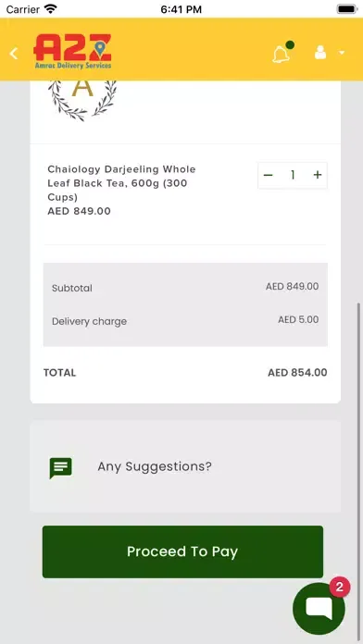Increase tea quantity with plus button

point(318,176)
